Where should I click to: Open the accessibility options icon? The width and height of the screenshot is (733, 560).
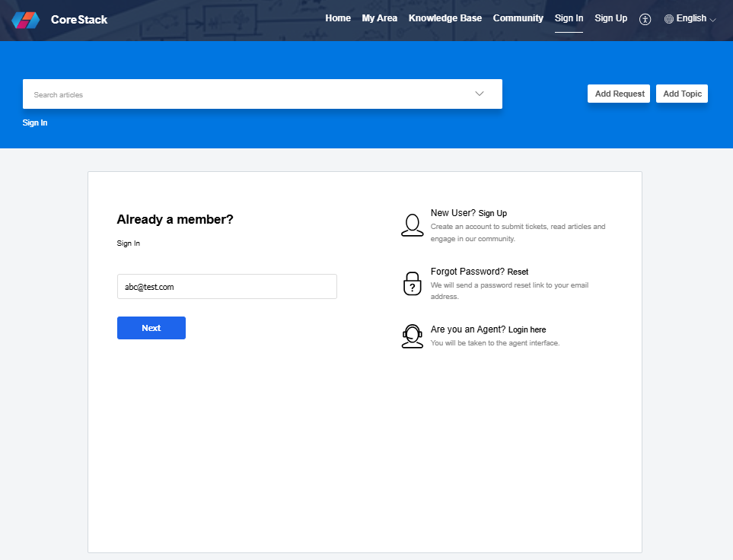645,19
